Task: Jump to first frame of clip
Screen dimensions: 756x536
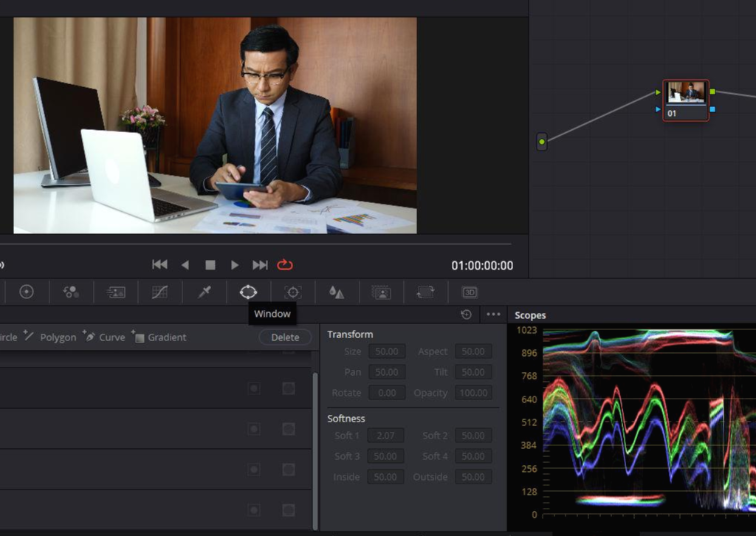Action: pos(159,264)
